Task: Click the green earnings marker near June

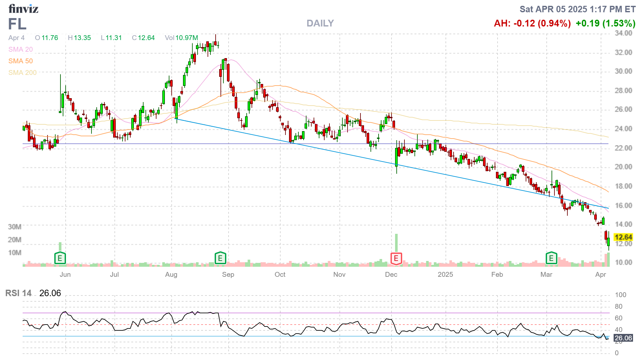Action: [x=60, y=258]
